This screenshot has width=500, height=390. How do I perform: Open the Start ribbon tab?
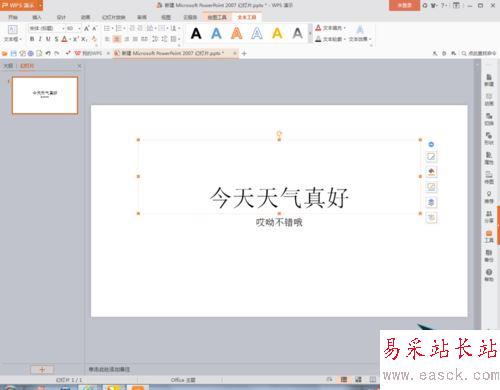13,17
